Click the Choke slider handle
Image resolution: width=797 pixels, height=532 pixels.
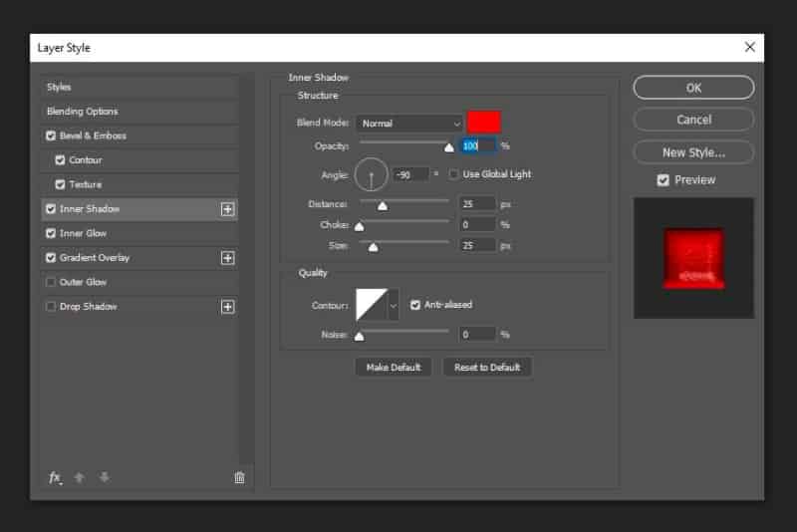(x=360, y=226)
